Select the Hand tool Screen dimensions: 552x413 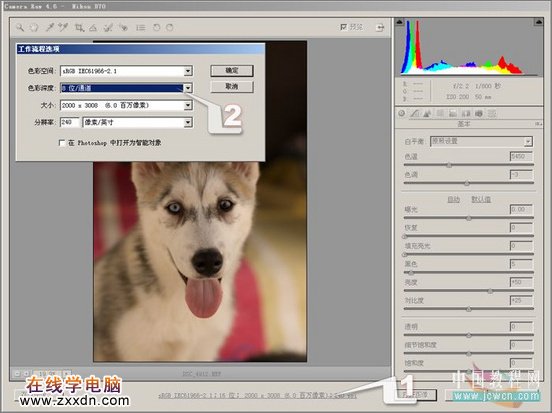34,27
